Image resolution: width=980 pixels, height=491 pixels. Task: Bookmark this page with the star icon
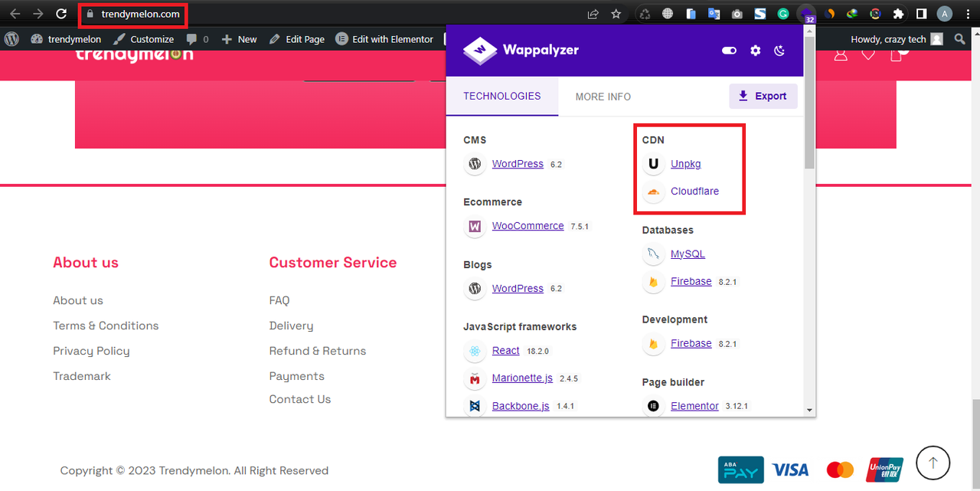pyautogui.click(x=616, y=14)
